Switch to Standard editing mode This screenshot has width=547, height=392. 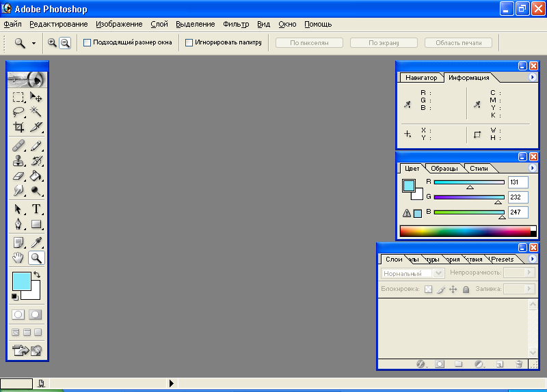coord(18,315)
